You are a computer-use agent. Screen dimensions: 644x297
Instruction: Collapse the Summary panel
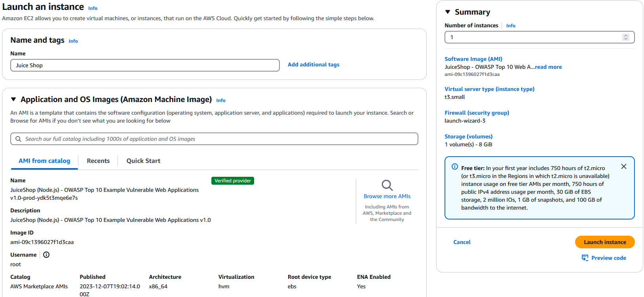448,12
